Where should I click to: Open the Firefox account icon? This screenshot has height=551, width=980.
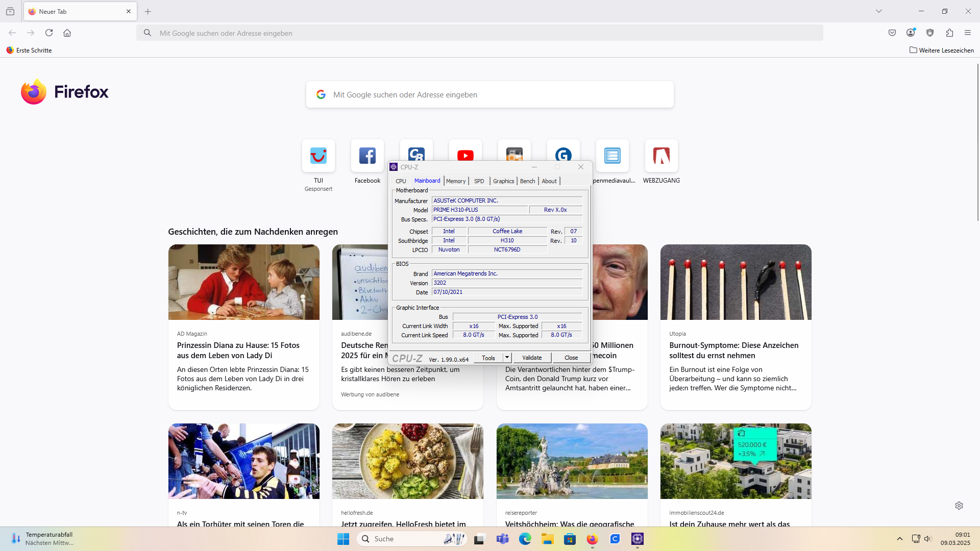[x=911, y=33]
